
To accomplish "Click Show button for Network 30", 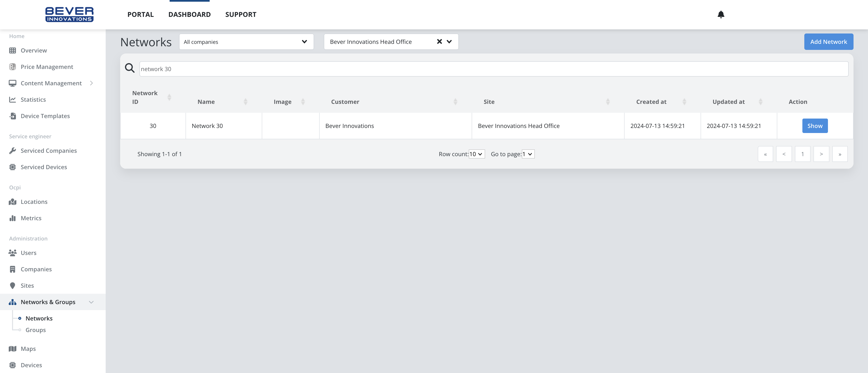I will pyautogui.click(x=814, y=126).
